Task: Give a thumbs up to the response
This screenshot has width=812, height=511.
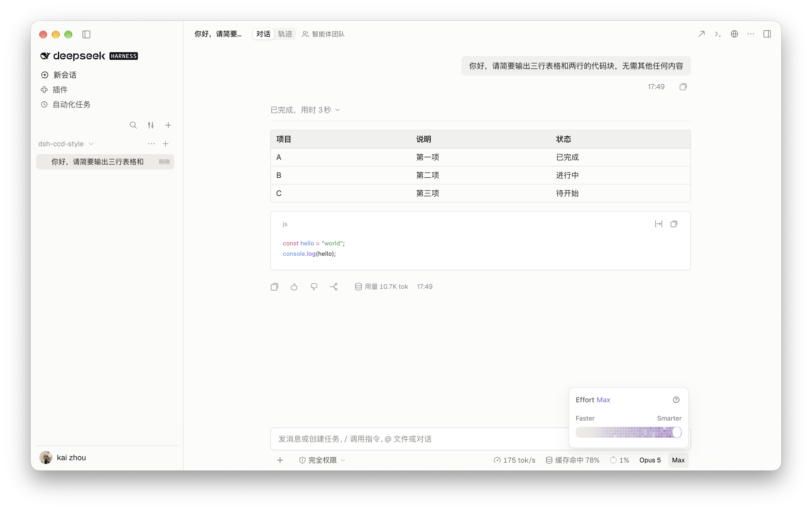Action: tap(294, 287)
